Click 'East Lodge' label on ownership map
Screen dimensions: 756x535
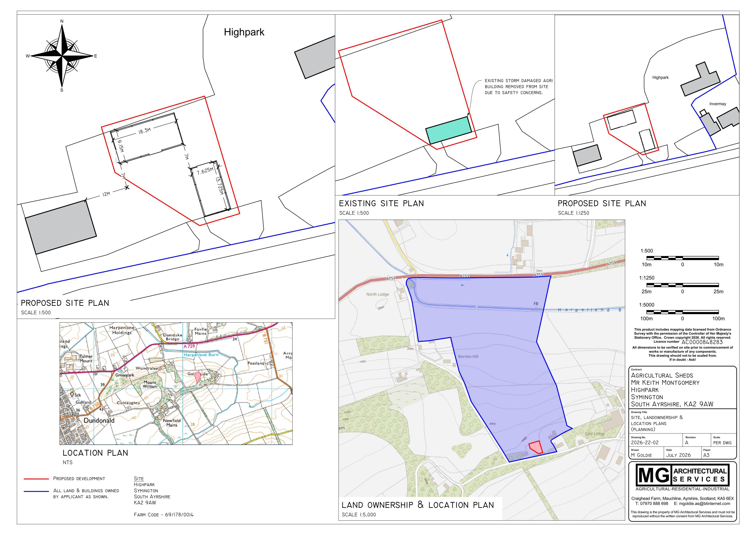point(595,434)
